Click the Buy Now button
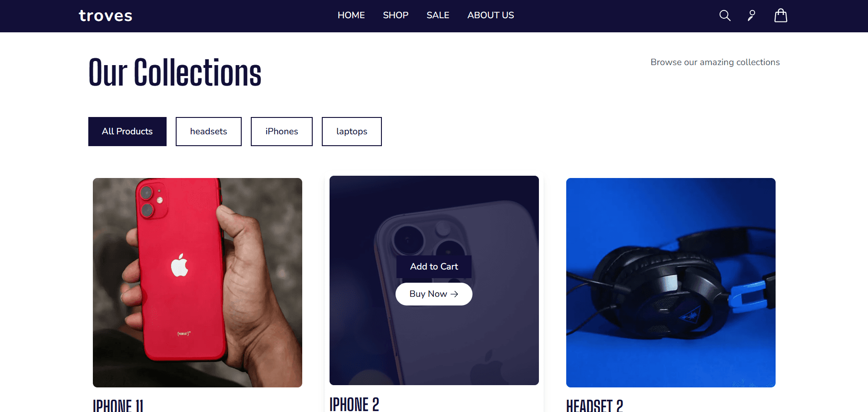Screen dimensions: 868x412 pos(434,294)
